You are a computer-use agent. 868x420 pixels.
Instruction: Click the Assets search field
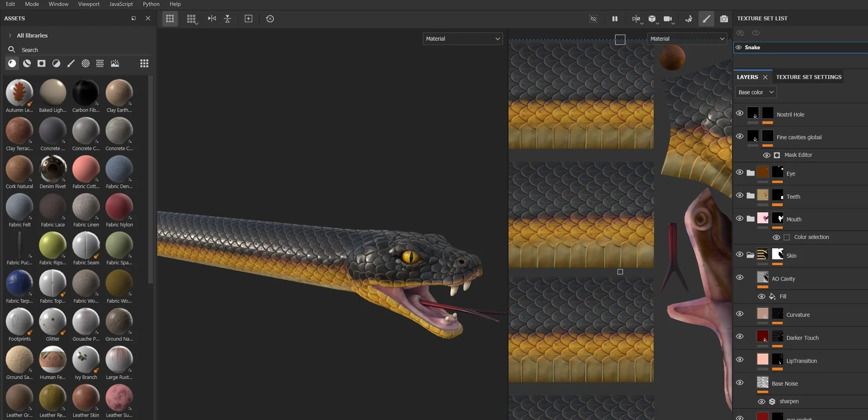click(x=78, y=50)
